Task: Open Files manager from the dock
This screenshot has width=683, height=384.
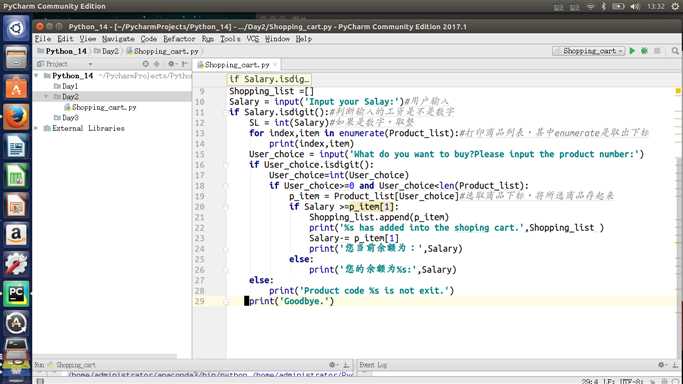Action: tap(16, 58)
